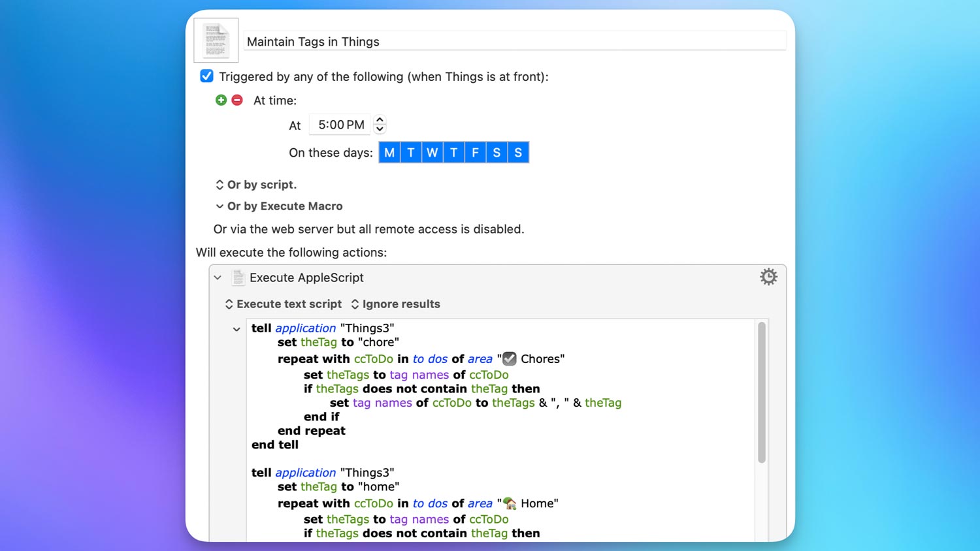Click the house emoji in area Home
The height and width of the screenshot is (551, 980).
510,503
